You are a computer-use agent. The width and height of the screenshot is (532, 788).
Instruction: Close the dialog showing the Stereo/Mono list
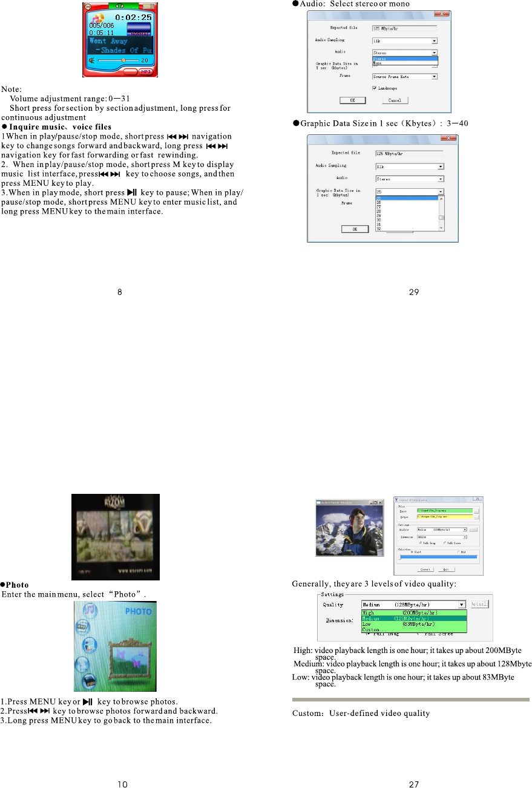coord(442,14)
